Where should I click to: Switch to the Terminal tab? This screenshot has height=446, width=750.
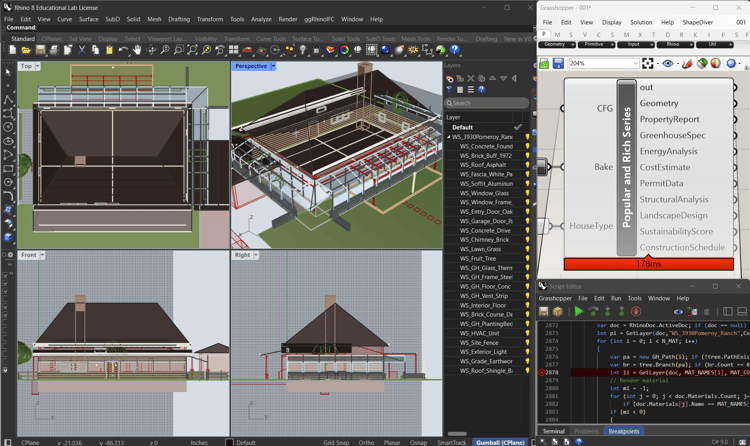point(553,431)
